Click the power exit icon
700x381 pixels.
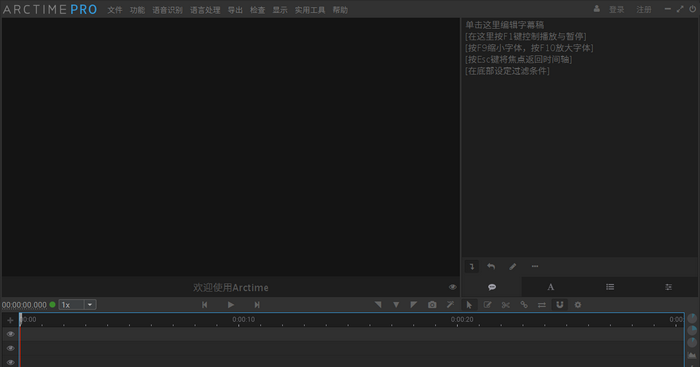pos(692,9)
